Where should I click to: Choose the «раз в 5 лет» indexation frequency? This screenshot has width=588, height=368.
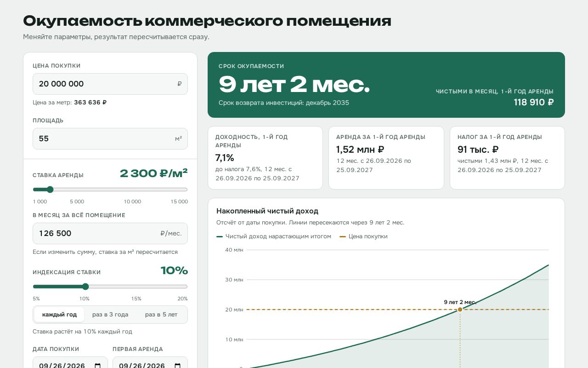click(x=161, y=315)
